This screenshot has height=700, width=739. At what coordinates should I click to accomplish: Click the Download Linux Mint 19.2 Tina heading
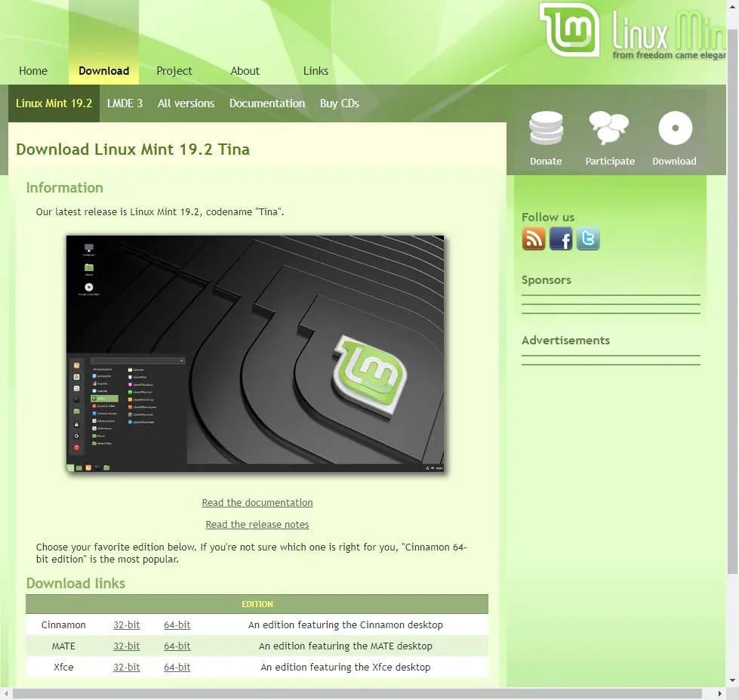tap(132, 150)
